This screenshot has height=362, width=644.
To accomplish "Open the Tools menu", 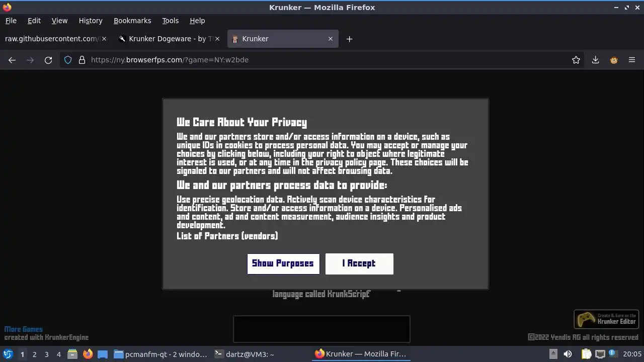I will pos(170,21).
